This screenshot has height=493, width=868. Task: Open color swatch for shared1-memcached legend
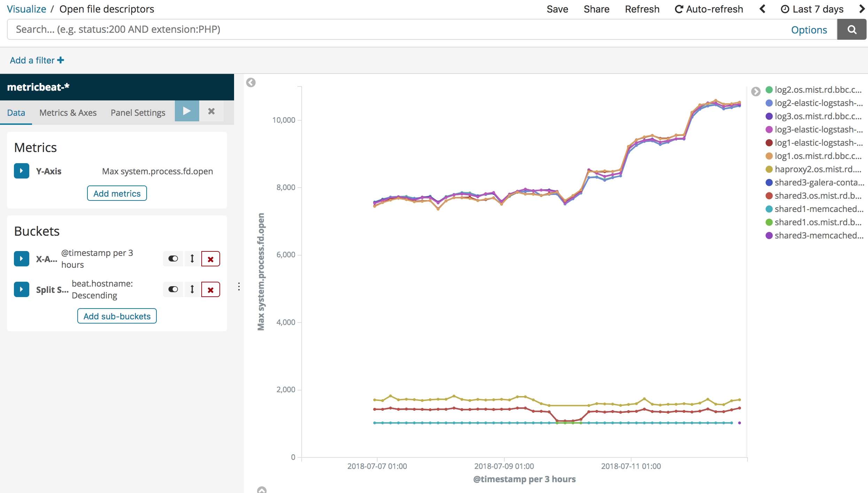769,209
